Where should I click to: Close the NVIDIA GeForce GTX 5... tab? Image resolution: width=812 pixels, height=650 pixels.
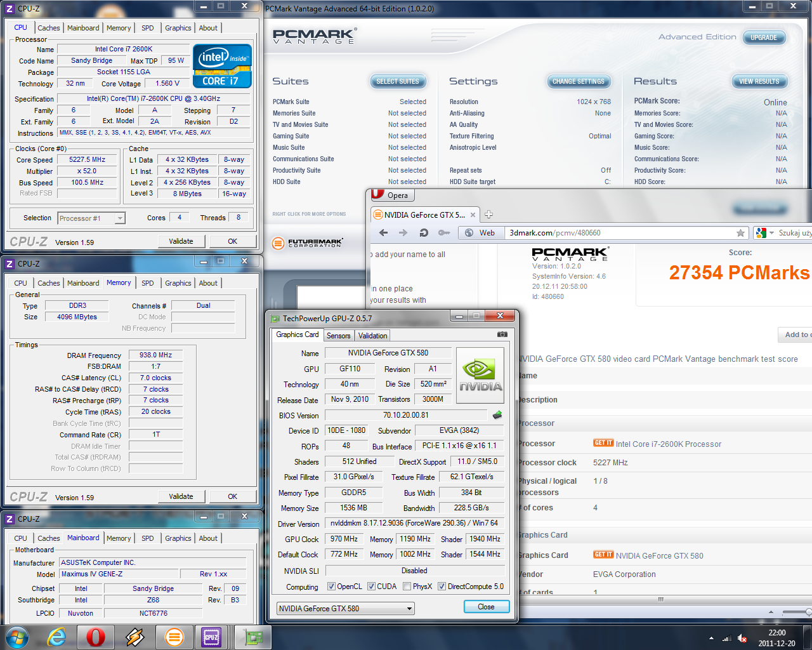point(473,215)
